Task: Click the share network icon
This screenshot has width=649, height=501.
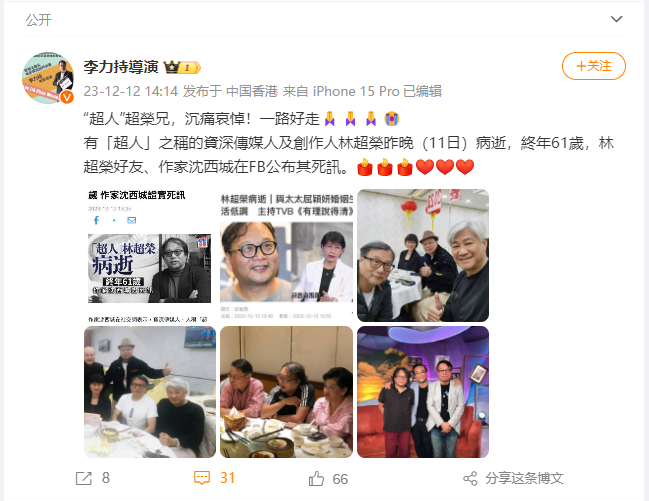Action: point(470,479)
